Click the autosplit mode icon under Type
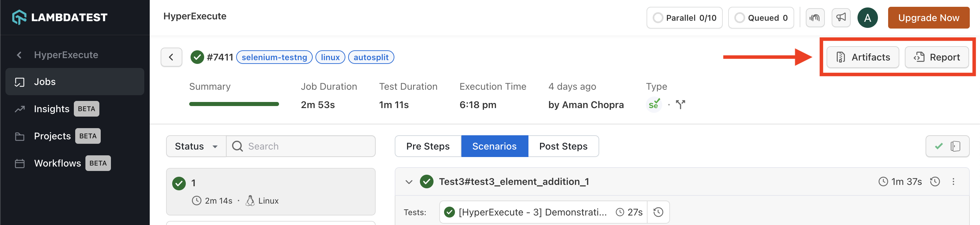 (680, 105)
